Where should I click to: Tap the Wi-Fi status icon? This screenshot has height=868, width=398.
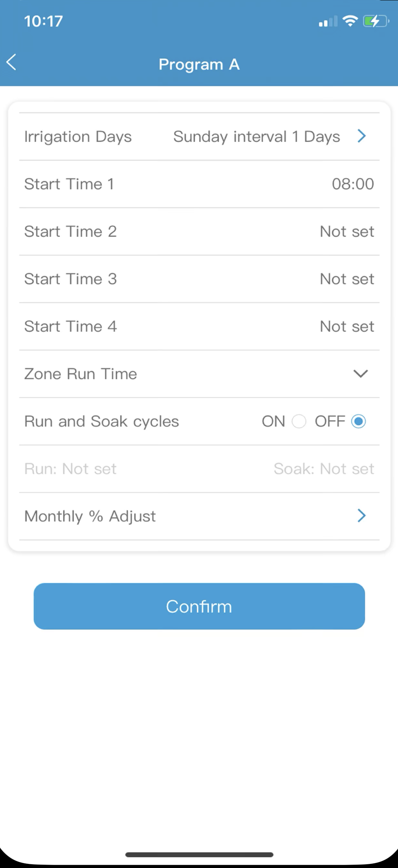coord(350,21)
